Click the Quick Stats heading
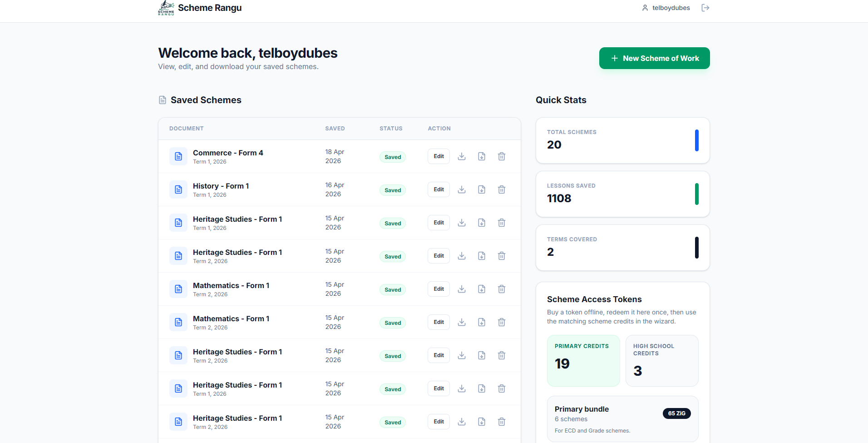This screenshot has width=868, height=443. pyautogui.click(x=561, y=100)
